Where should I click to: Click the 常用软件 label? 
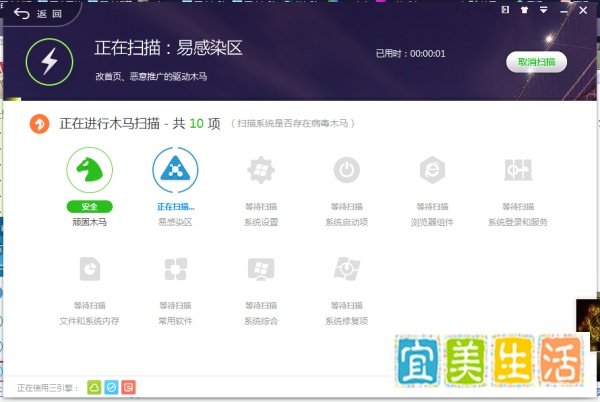click(175, 321)
